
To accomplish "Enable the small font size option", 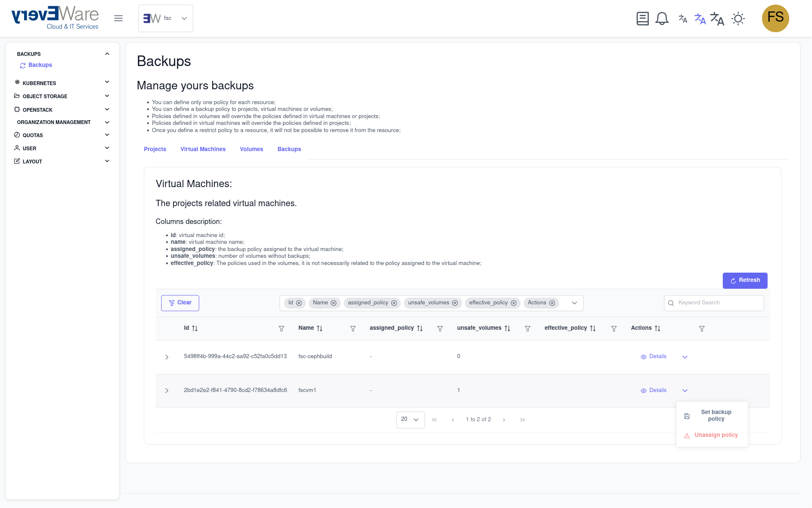I will 683,18.
